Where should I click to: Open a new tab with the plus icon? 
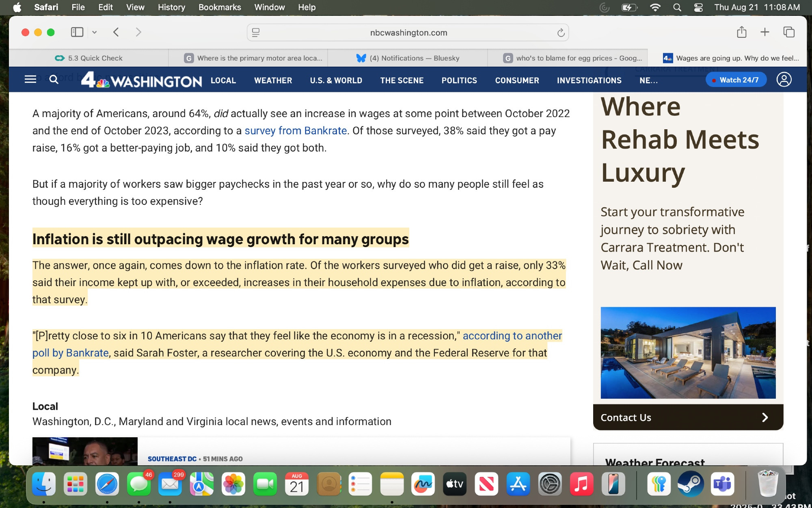[x=765, y=32]
